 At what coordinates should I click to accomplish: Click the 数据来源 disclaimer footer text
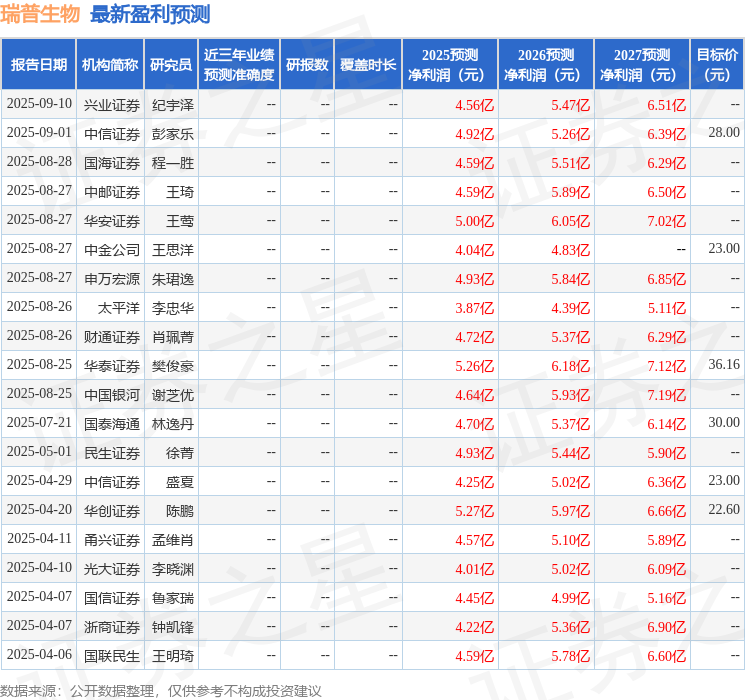[x=161, y=691]
